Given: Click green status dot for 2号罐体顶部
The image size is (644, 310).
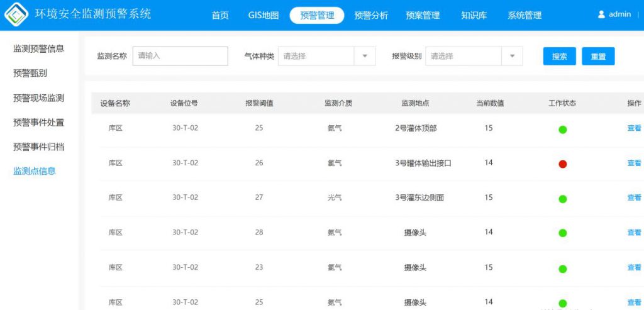Looking at the screenshot, I should tap(562, 130).
